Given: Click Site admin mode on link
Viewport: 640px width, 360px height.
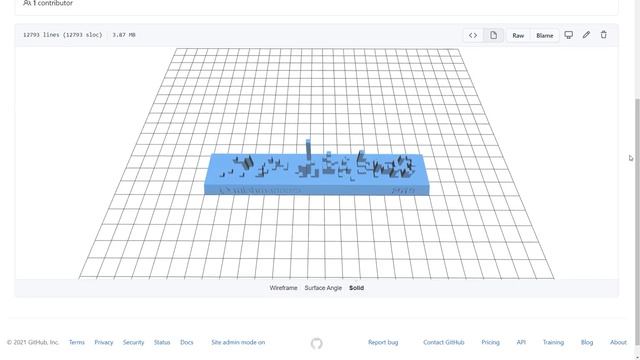Looking at the screenshot, I should (x=238, y=342).
